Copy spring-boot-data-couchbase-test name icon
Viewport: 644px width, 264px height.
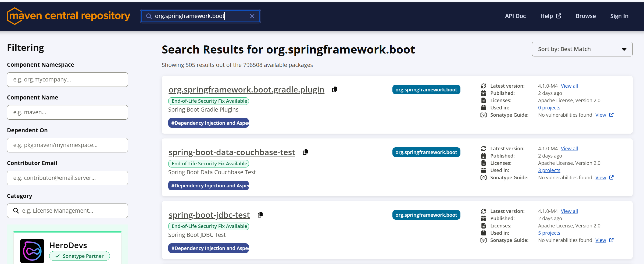[305, 152]
